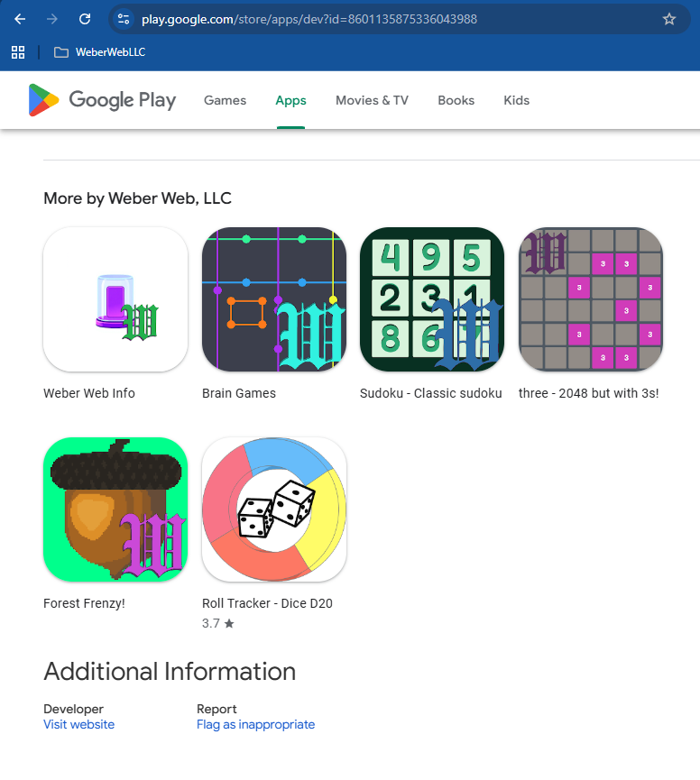This screenshot has width=700, height=780.
Task: Go to the Books tab
Action: pyautogui.click(x=456, y=100)
